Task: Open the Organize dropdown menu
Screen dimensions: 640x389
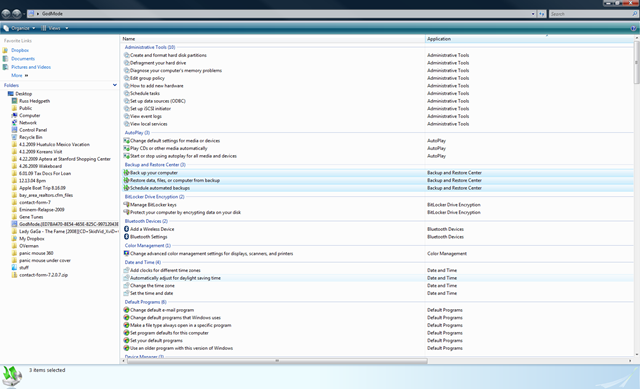Action: pyautogui.click(x=19, y=28)
